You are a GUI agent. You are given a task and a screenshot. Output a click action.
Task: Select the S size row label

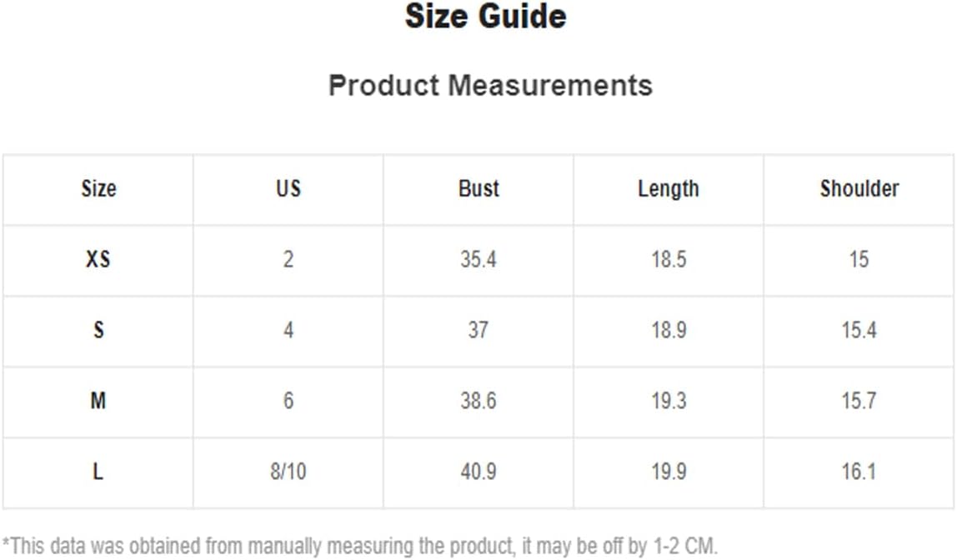98,330
